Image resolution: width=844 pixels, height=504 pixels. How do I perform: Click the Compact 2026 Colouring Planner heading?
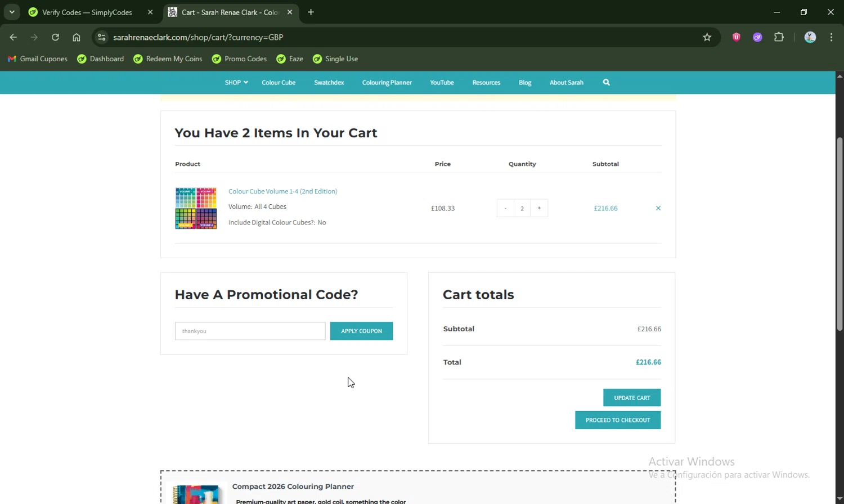293,487
